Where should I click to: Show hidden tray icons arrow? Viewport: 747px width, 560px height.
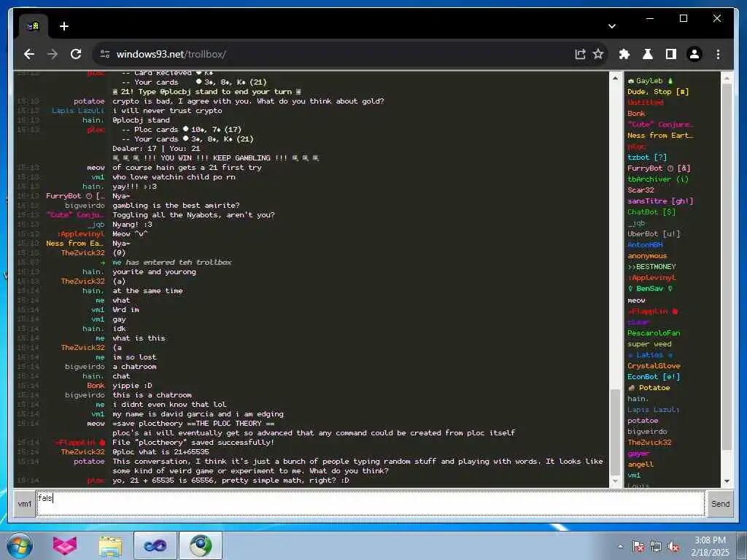pos(620,547)
